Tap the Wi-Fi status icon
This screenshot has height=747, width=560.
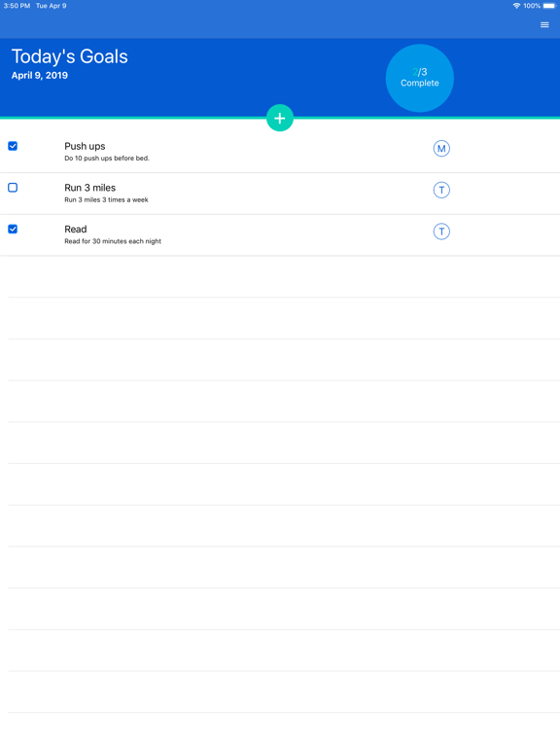pyautogui.click(x=516, y=6)
